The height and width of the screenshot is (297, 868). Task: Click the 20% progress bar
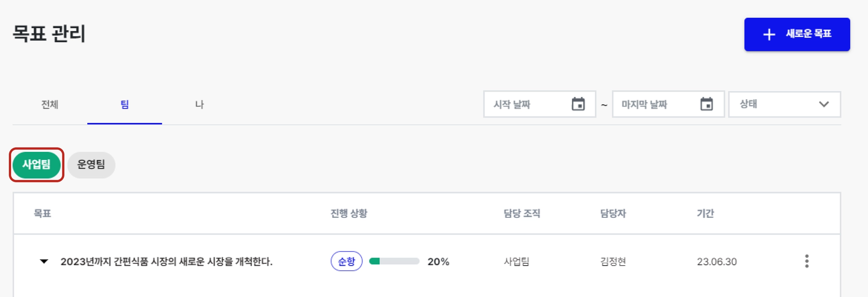pyautogui.click(x=394, y=261)
